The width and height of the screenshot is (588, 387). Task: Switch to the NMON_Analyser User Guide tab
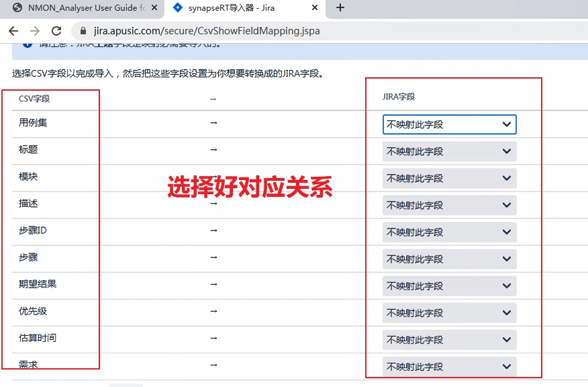click(x=82, y=8)
